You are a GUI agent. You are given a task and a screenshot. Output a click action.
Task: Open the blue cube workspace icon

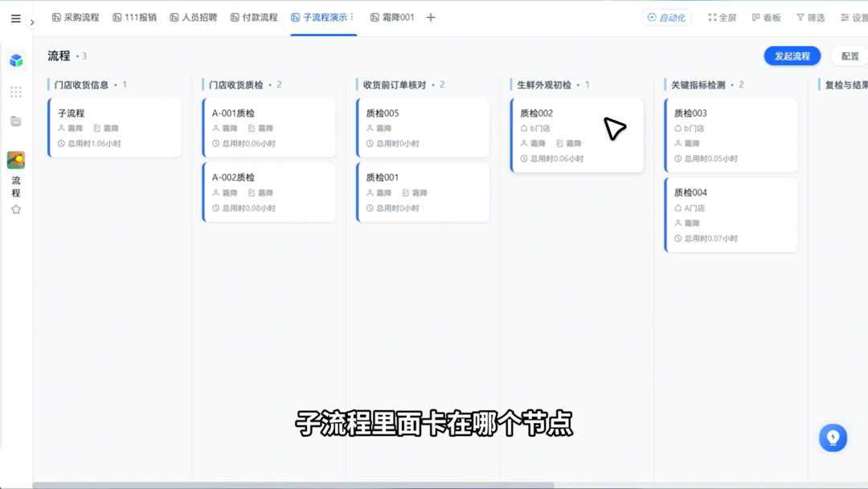tap(16, 60)
